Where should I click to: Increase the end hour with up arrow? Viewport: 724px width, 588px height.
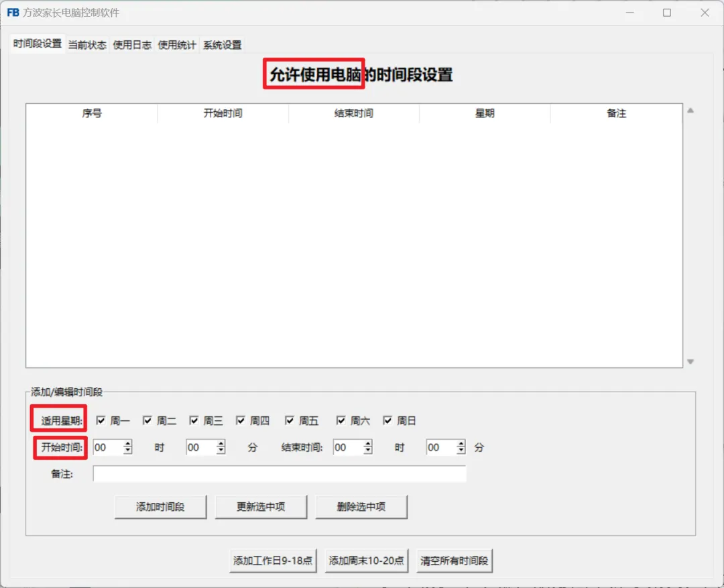(367, 443)
